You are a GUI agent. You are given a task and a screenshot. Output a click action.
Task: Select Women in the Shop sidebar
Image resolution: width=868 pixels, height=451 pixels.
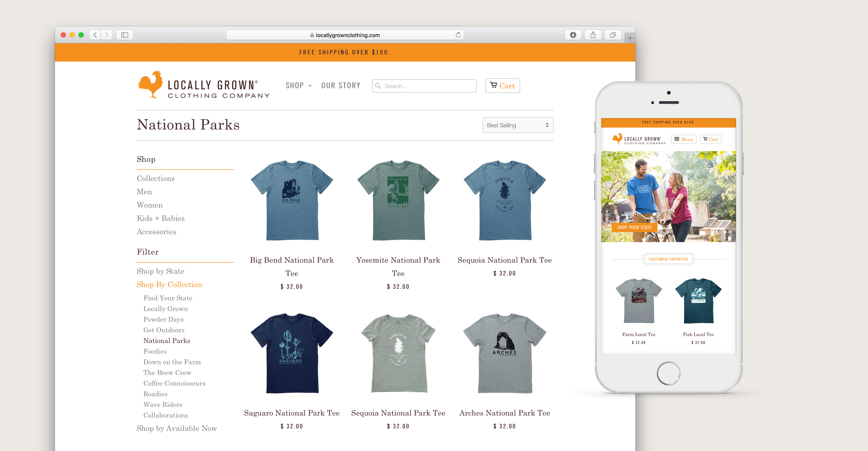pos(150,205)
